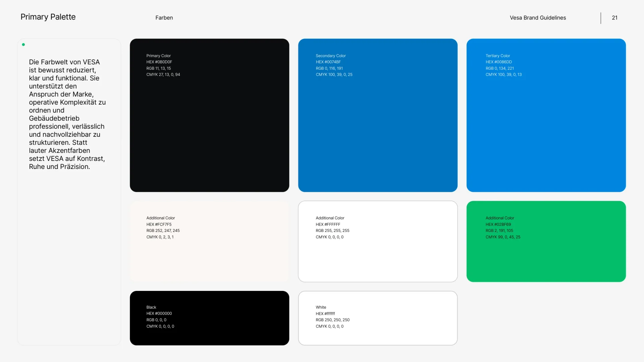This screenshot has height=362, width=644.
Task: Click the 'Black' label text
Action: pos(151,307)
